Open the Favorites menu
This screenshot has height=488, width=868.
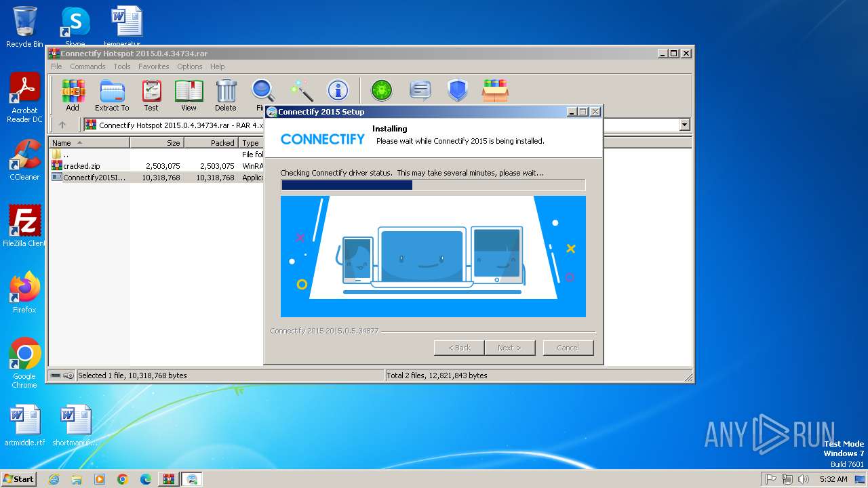154,66
